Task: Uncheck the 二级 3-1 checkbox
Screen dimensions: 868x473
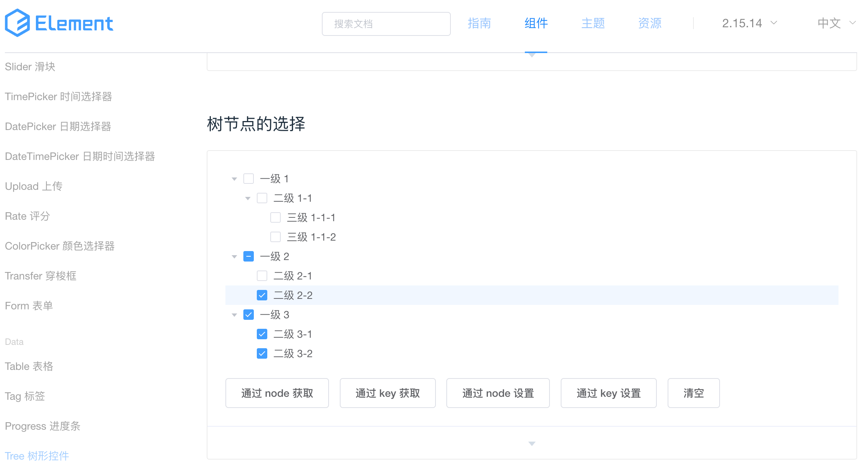Action: (x=262, y=334)
